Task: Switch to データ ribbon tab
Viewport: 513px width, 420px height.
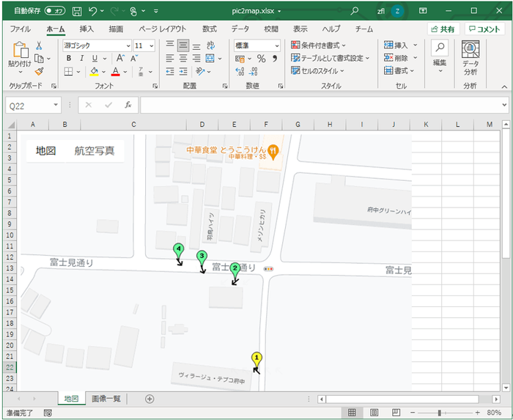Action: coord(240,29)
